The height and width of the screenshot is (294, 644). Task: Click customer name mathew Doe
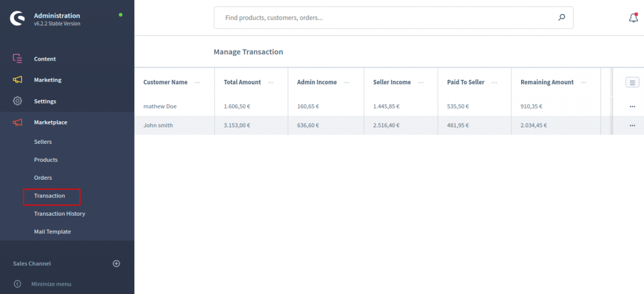pyautogui.click(x=160, y=106)
